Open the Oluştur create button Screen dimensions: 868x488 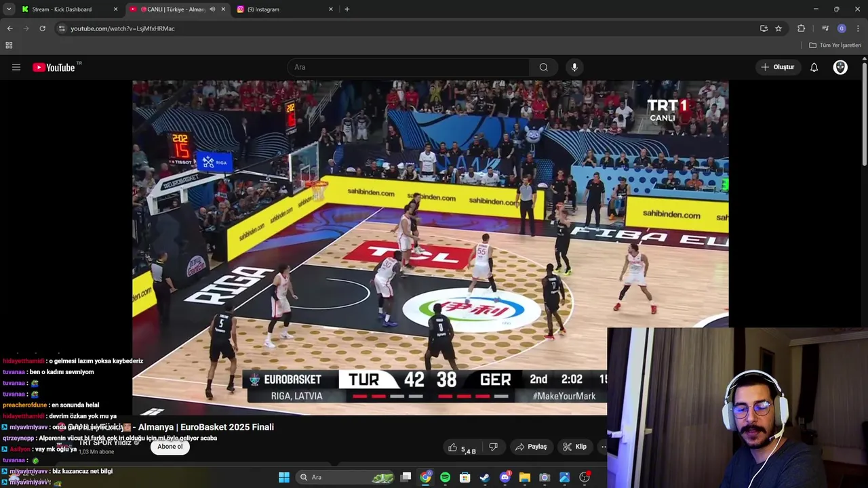778,67
